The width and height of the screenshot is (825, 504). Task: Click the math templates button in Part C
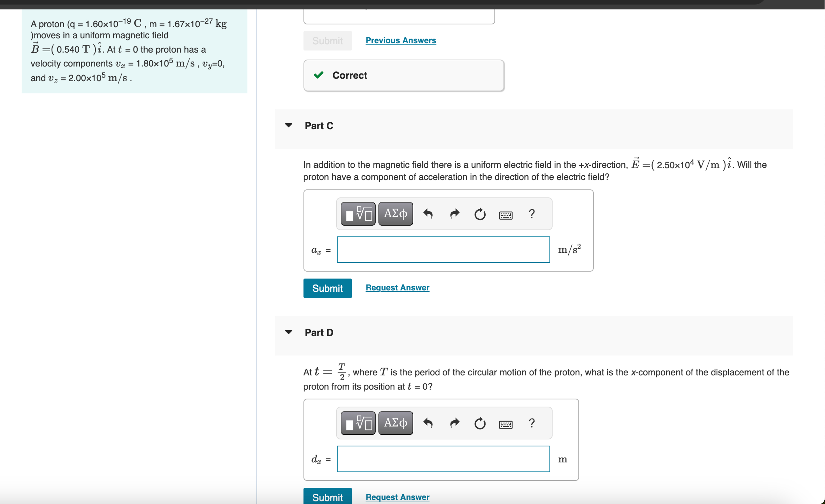point(358,214)
